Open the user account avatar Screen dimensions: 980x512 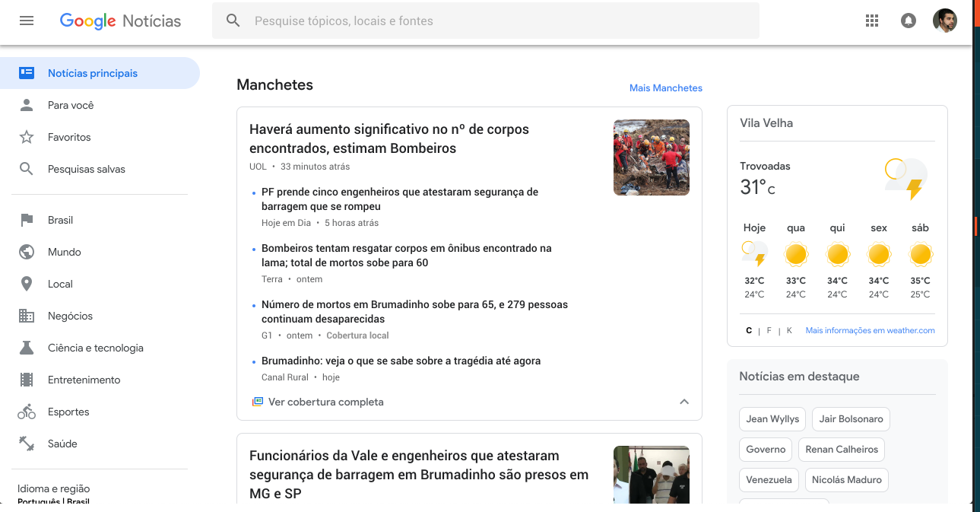[x=944, y=21]
